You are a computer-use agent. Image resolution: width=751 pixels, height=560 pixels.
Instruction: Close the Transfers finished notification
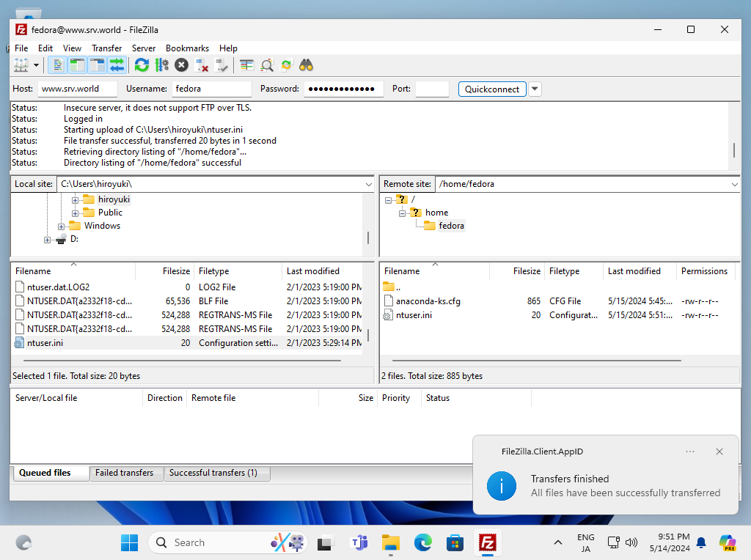point(719,452)
